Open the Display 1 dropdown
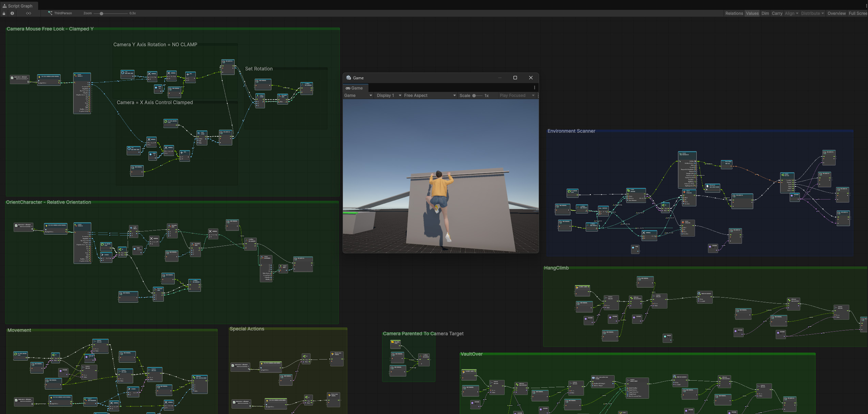Viewport: 868px width, 414px height. pos(389,95)
